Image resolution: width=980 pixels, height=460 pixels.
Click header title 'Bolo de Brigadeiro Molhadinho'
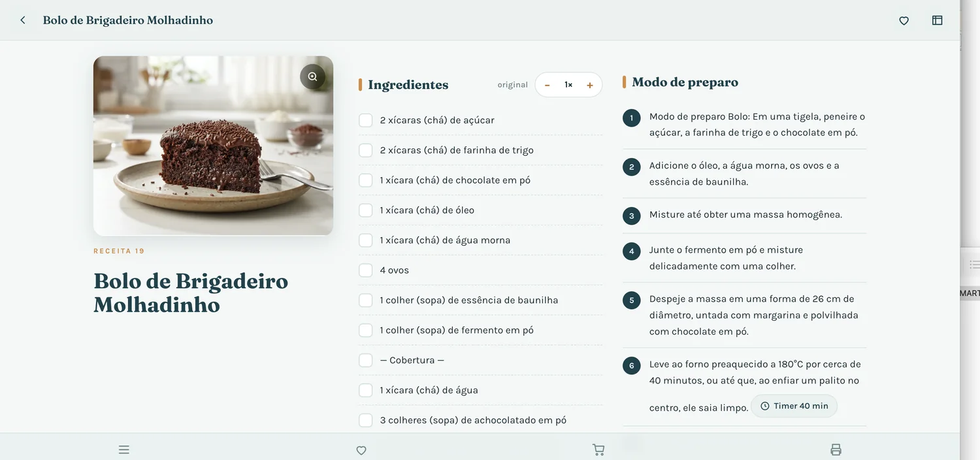[x=128, y=20]
